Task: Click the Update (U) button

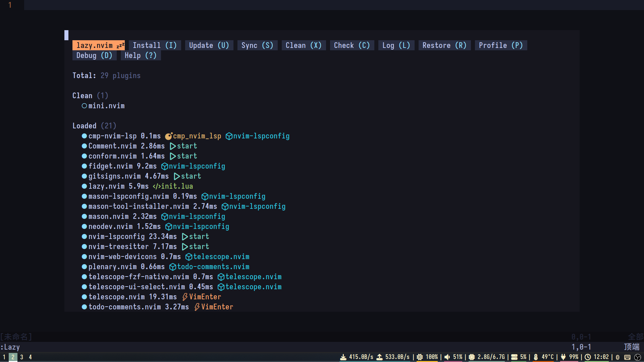Action: coord(209,45)
